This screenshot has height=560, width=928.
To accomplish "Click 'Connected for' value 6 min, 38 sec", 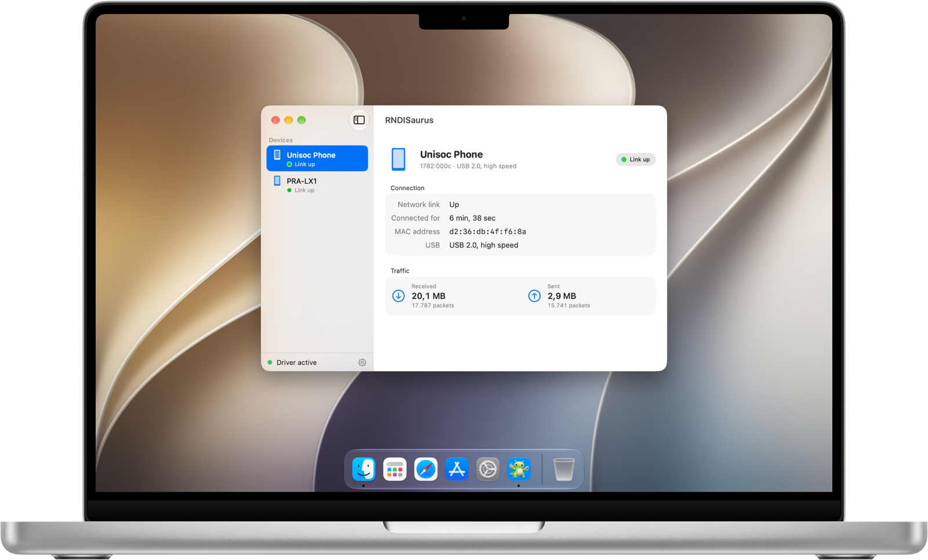I will click(x=472, y=218).
